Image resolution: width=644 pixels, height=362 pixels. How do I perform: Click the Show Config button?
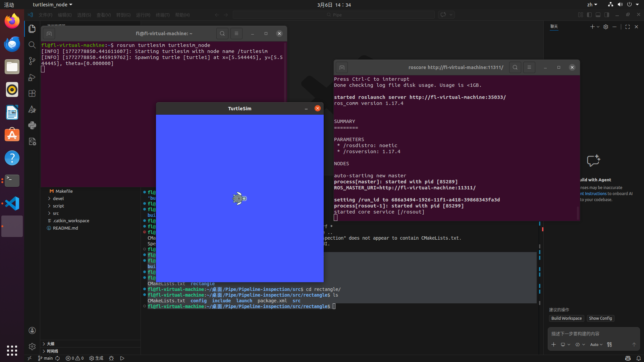coord(600,318)
